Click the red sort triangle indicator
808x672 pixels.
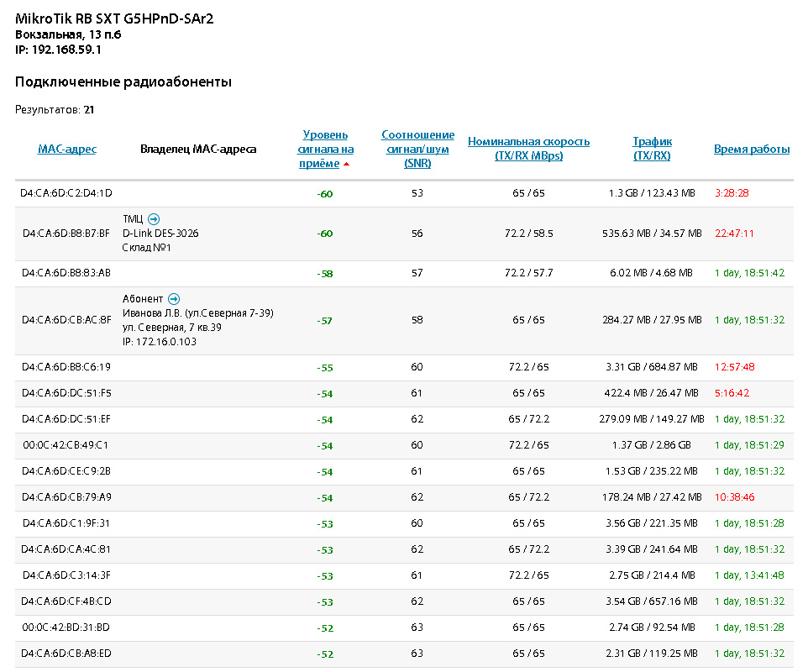click(x=346, y=164)
